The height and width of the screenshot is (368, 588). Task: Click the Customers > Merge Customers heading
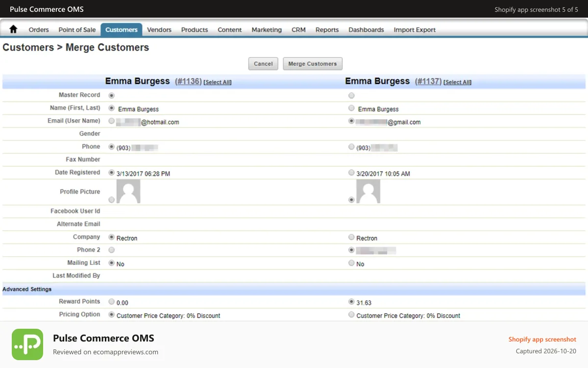tap(76, 48)
